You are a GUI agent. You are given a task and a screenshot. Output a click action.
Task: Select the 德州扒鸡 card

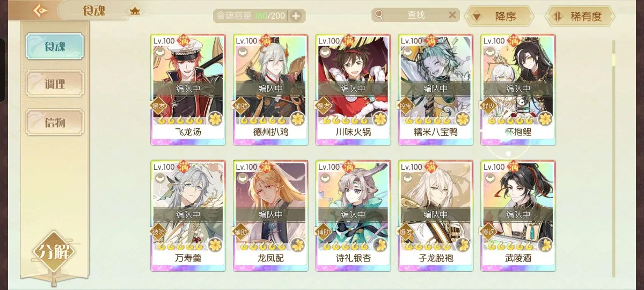tap(270, 90)
